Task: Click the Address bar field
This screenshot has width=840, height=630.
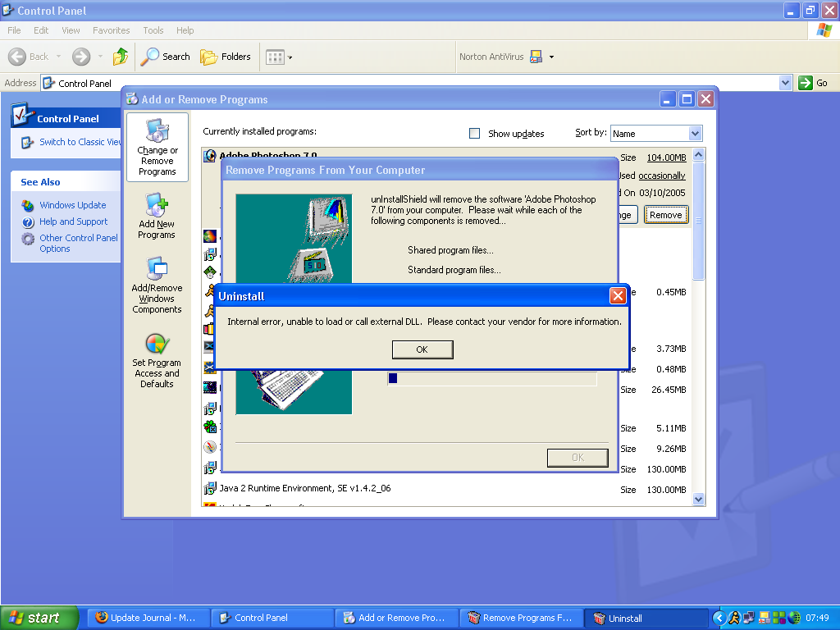Action: 410,83
